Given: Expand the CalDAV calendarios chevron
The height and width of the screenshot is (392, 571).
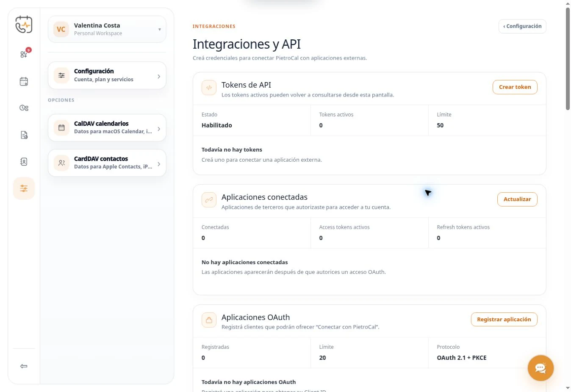Looking at the screenshot, I should 159,128.
